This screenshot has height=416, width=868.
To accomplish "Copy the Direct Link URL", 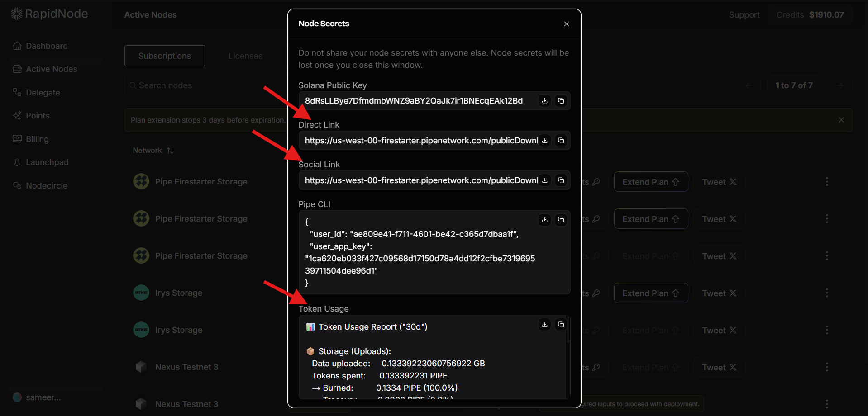I will click(x=561, y=141).
